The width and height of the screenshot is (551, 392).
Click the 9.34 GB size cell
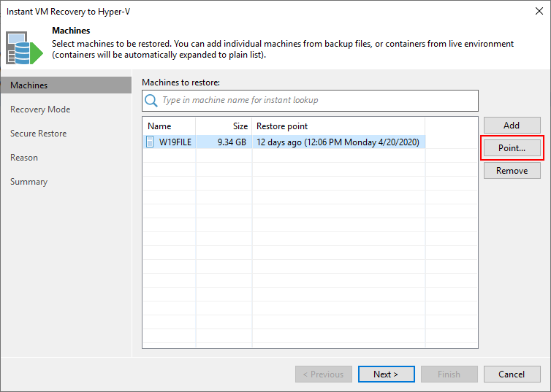coord(224,142)
